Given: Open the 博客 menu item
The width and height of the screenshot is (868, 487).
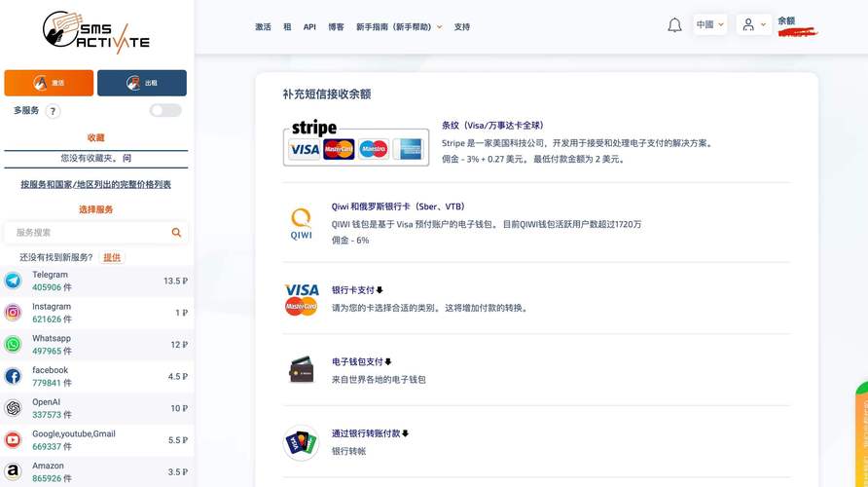Looking at the screenshot, I should tap(336, 26).
